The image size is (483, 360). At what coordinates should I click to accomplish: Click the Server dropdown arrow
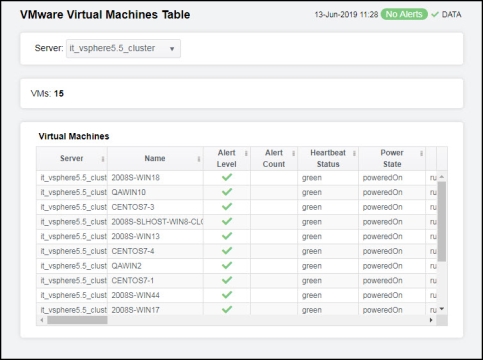(x=172, y=49)
